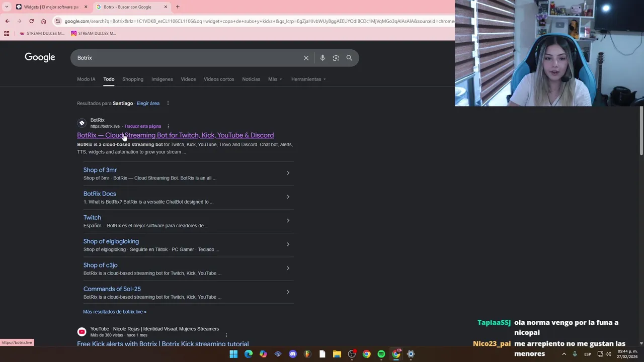This screenshot has width=644, height=362.
Task: Open Commands of Sol-25 sitelink
Action: (x=112, y=289)
